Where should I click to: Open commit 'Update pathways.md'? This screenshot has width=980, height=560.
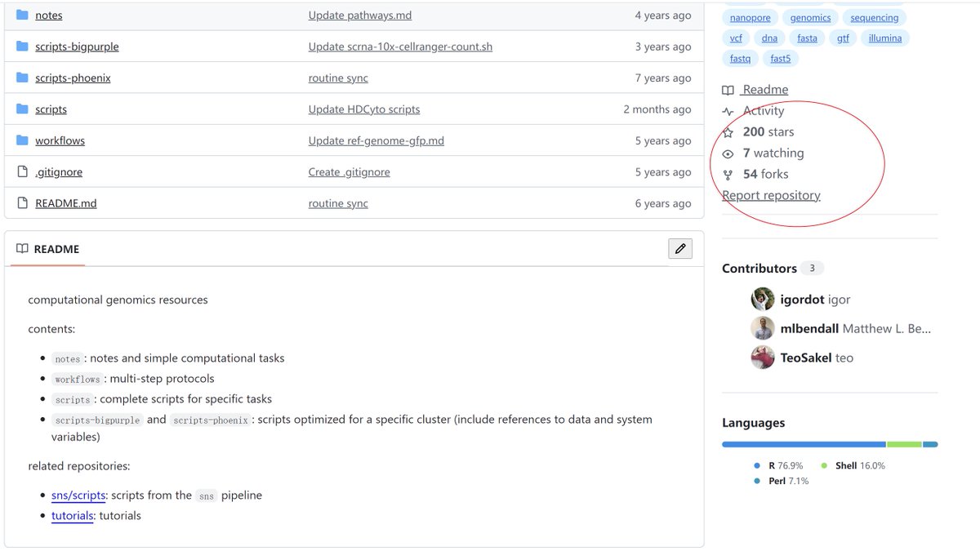pos(360,16)
